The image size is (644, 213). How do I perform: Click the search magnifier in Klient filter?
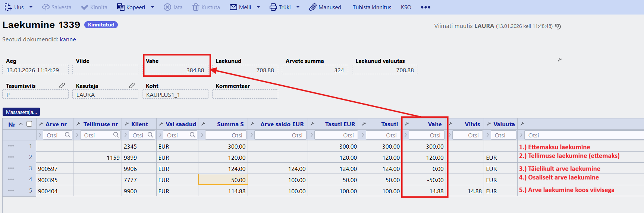[150, 135]
